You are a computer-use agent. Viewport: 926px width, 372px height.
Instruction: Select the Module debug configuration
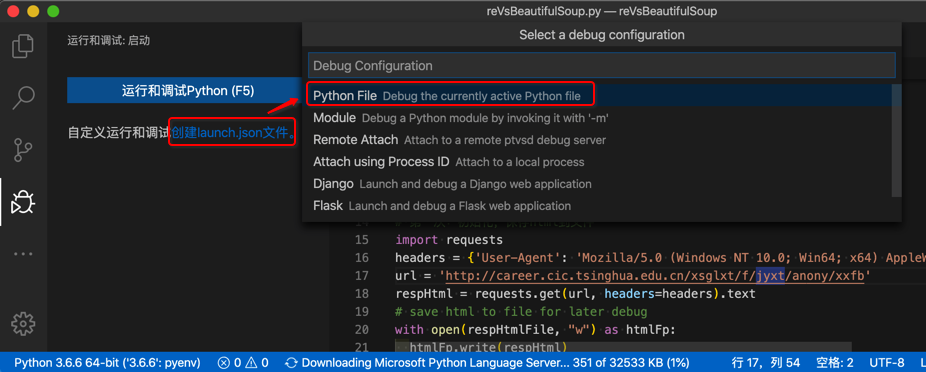coord(597,118)
